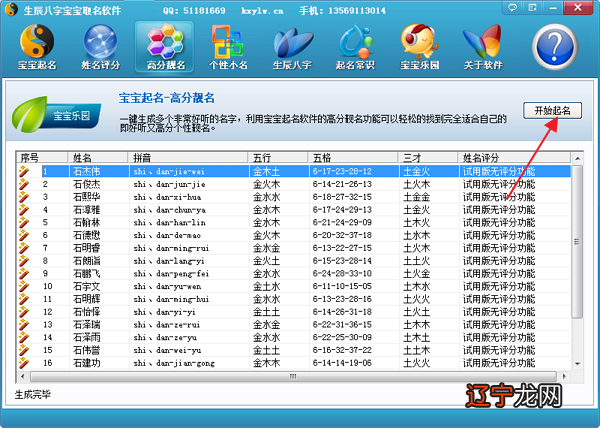600x428 pixels.
Task: Click the 五行 column header
Action: pyautogui.click(x=278, y=158)
